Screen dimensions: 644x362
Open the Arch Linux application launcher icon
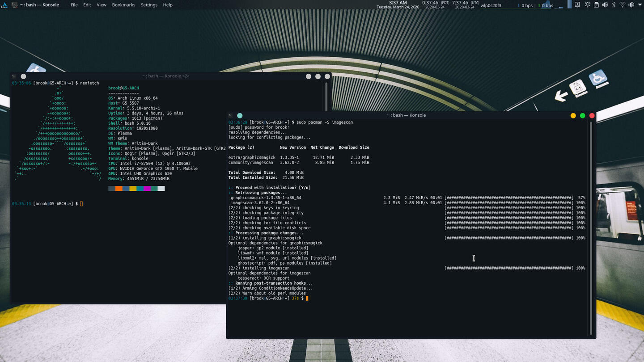point(4,5)
